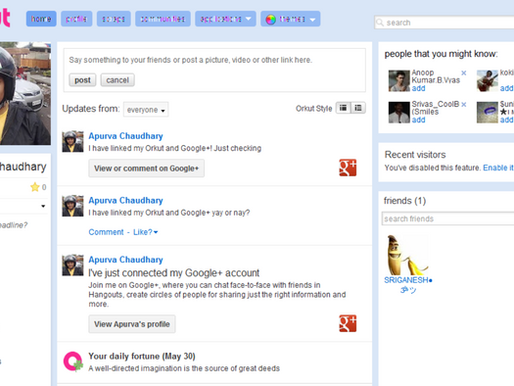The height and width of the screenshot is (386, 514).
Task: Dismiss Anoop Kumar.B.Vyas suggestion with X
Action: click(464, 73)
